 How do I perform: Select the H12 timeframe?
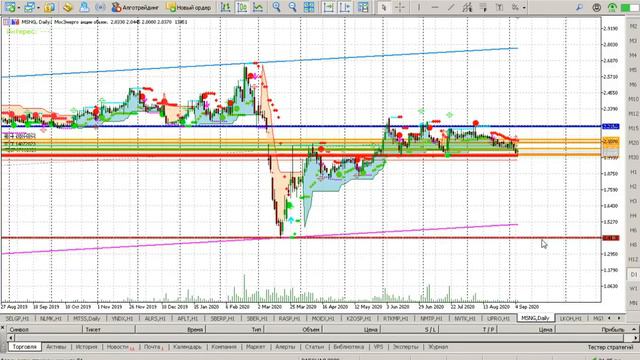point(633,259)
